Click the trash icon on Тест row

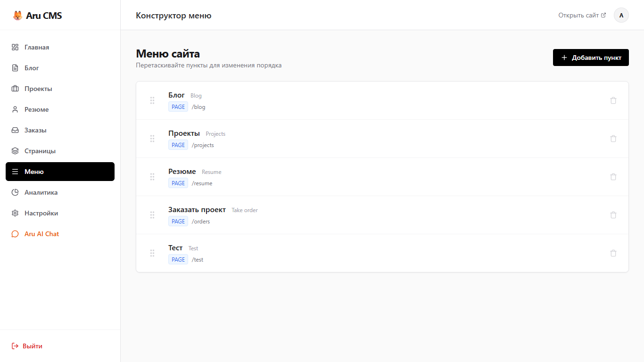(x=613, y=253)
